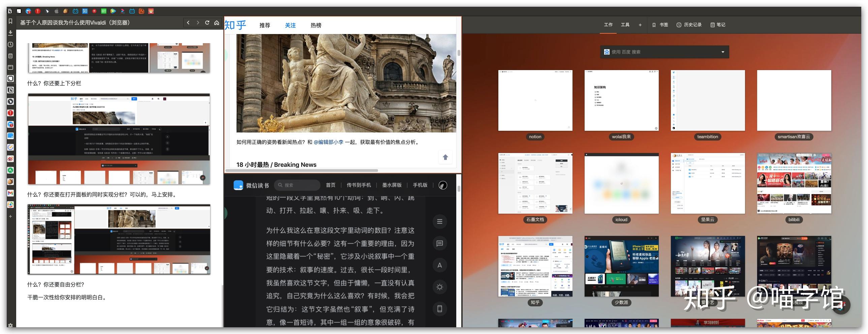The image size is (868, 334).
Task: Open the 笔记 start page tab
Action: (x=718, y=25)
